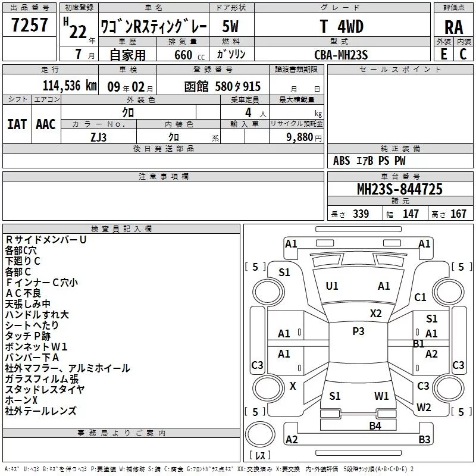Screen dimensions: 476x476
Task: Select the note 天張しみ中
Action: point(27,304)
